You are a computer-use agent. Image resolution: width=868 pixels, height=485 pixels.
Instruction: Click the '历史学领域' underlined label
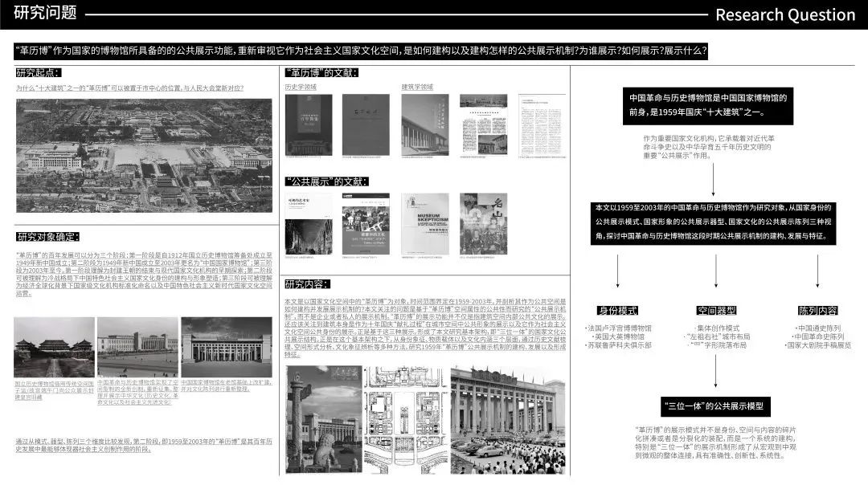[x=301, y=87]
